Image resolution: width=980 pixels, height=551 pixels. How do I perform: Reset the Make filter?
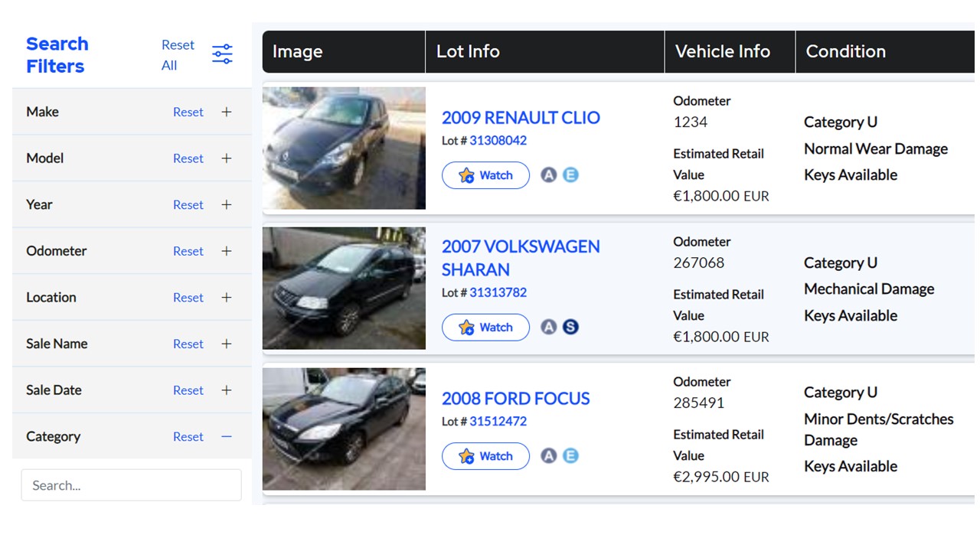coord(188,112)
